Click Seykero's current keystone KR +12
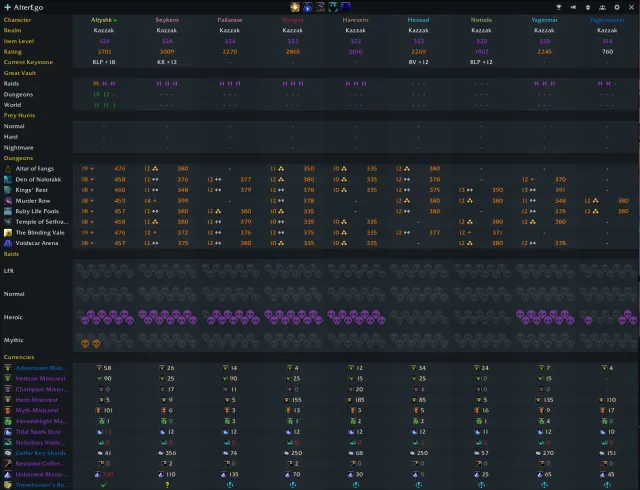The image size is (640, 490). [x=167, y=62]
